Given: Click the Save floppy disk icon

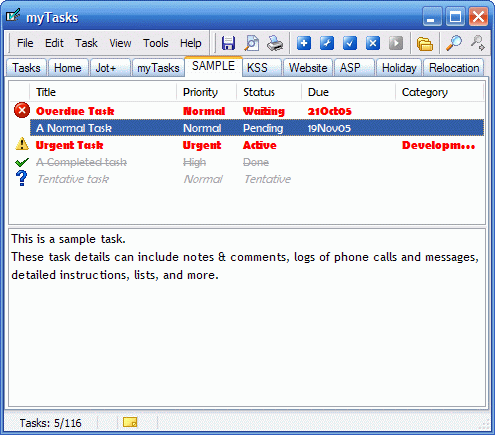Looking at the screenshot, I should pyautogui.click(x=228, y=43).
